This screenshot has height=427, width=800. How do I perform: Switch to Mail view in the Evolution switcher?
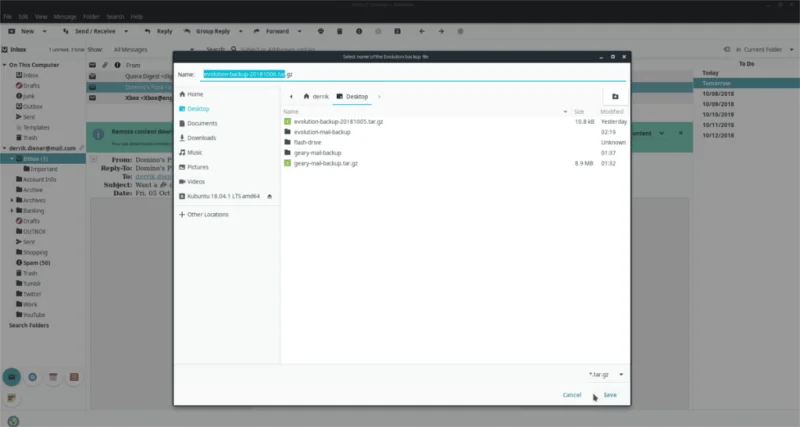(x=12, y=377)
